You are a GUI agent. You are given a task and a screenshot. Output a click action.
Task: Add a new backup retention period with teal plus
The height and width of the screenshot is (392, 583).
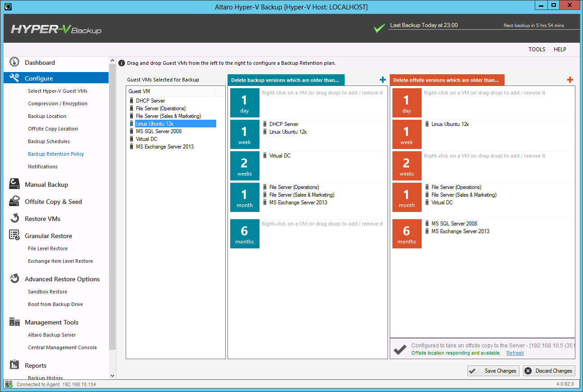[x=383, y=80]
